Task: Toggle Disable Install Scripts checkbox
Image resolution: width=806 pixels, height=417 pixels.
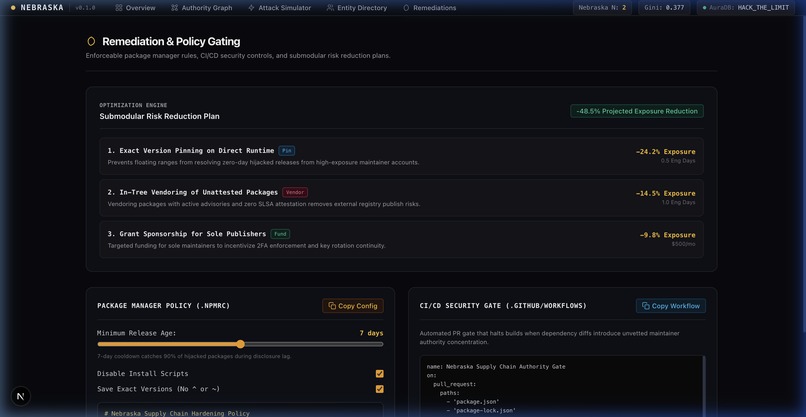Action: click(x=379, y=374)
